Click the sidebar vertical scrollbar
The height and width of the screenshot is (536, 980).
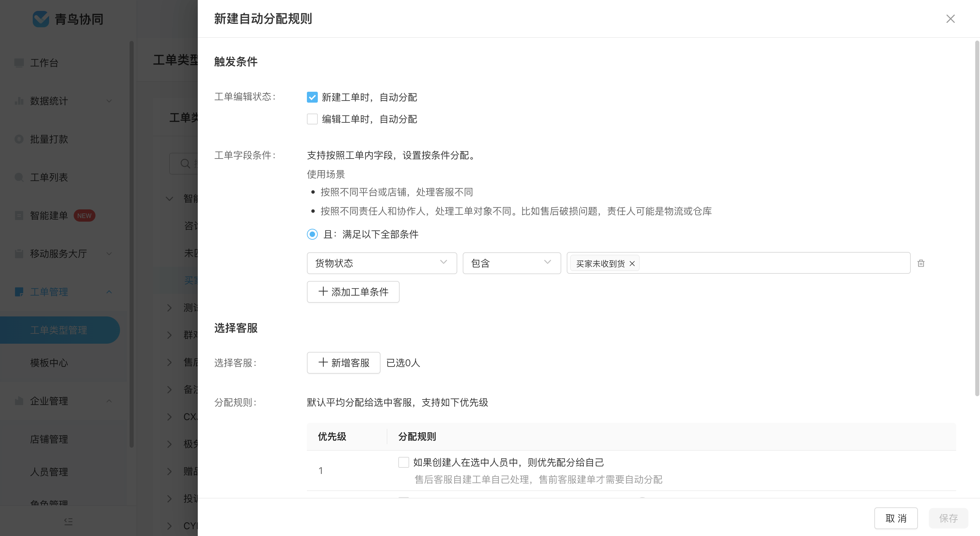tap(132, 243)
